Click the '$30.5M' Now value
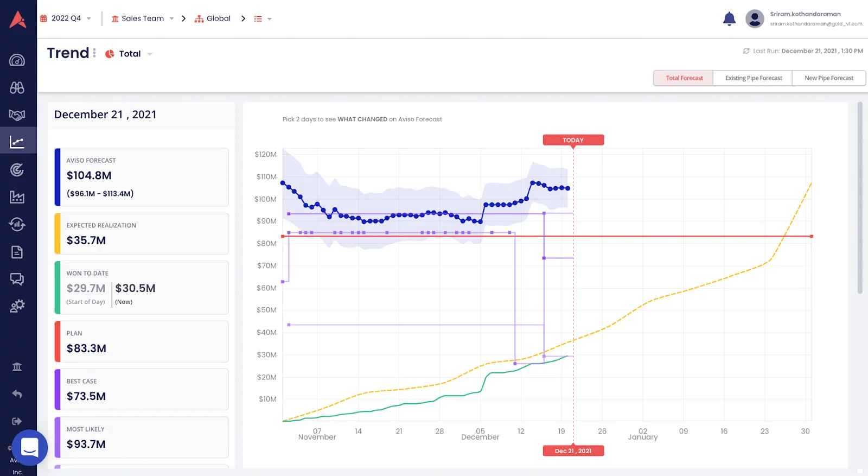The width and height of the screenshot is (868, 476). (x=135, y=288)
